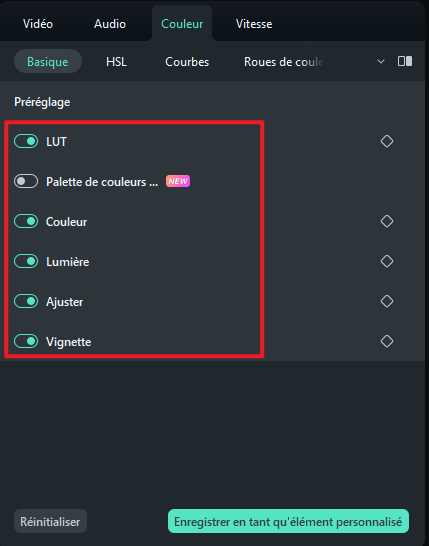The width and height of the screenshot is (429, 546).
Task: Turn off the Vignette toggle
Action: coord(26,341)
